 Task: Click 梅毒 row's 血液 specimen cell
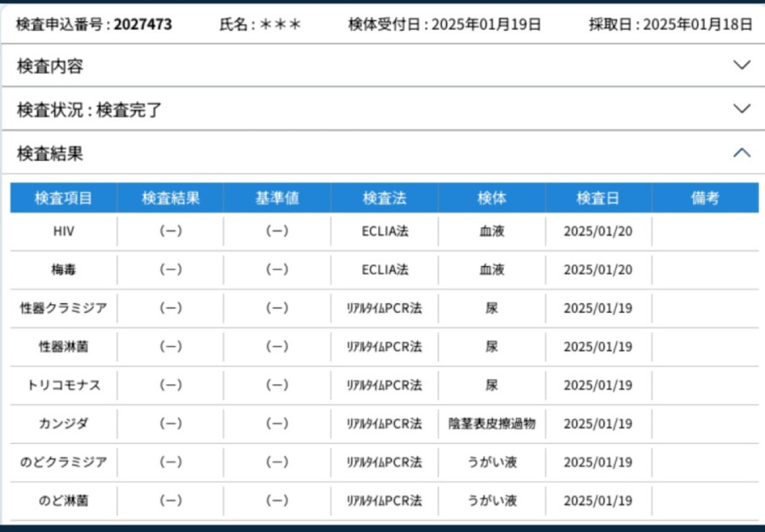pyautogui.click(x=492, y=270)
